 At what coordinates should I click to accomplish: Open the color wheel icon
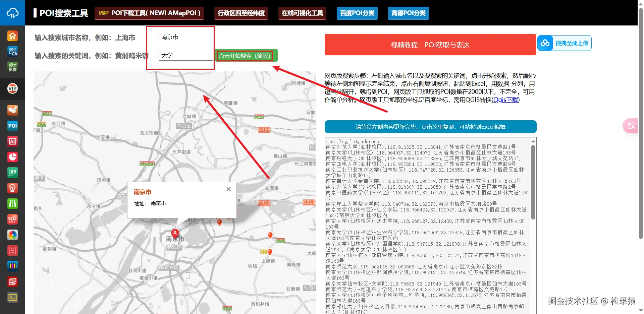point(12,235)
